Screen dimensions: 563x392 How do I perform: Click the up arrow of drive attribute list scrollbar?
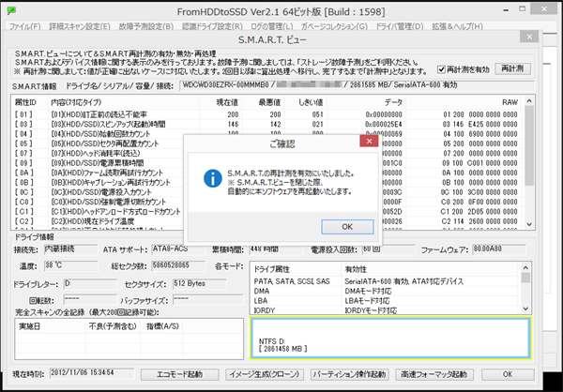pos(525,268)
